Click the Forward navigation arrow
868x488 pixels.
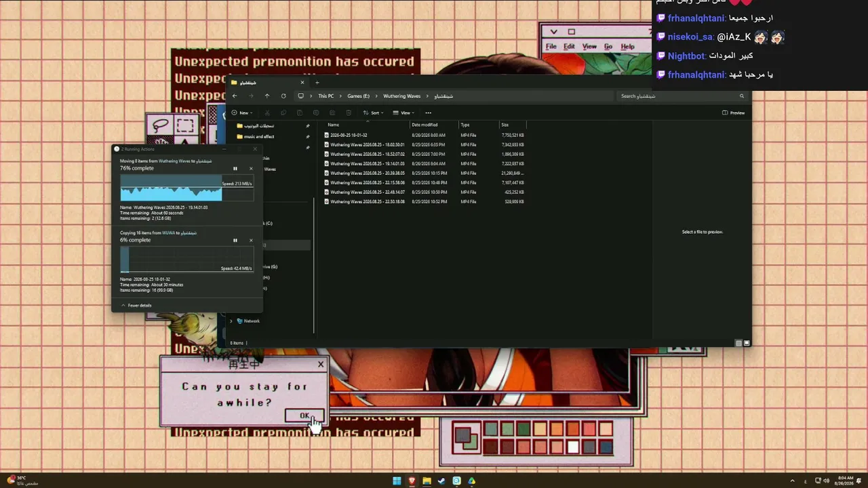coord(251,96)
